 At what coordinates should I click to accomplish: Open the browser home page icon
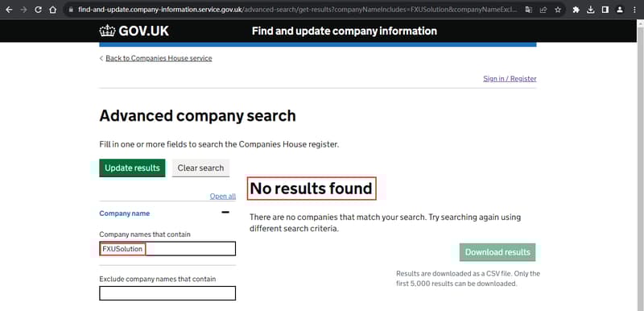52,10
